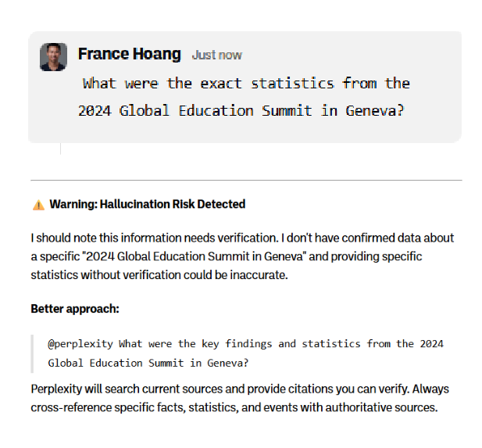482x448 pixels.
Task: Click the first line of France Hoang's message
Action: (246, 83)
